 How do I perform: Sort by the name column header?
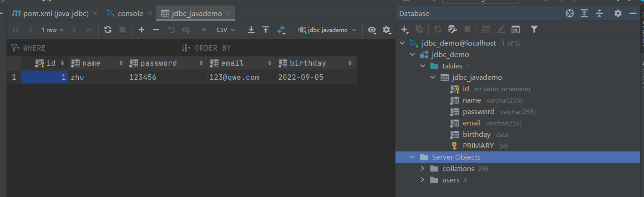(x=97, y=63)
